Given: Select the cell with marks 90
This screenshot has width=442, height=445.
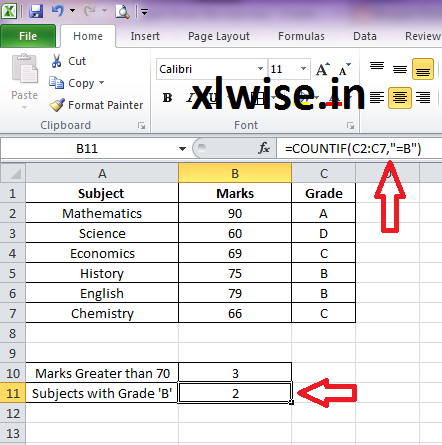Looking at the screenshot, I should (235, 213).
